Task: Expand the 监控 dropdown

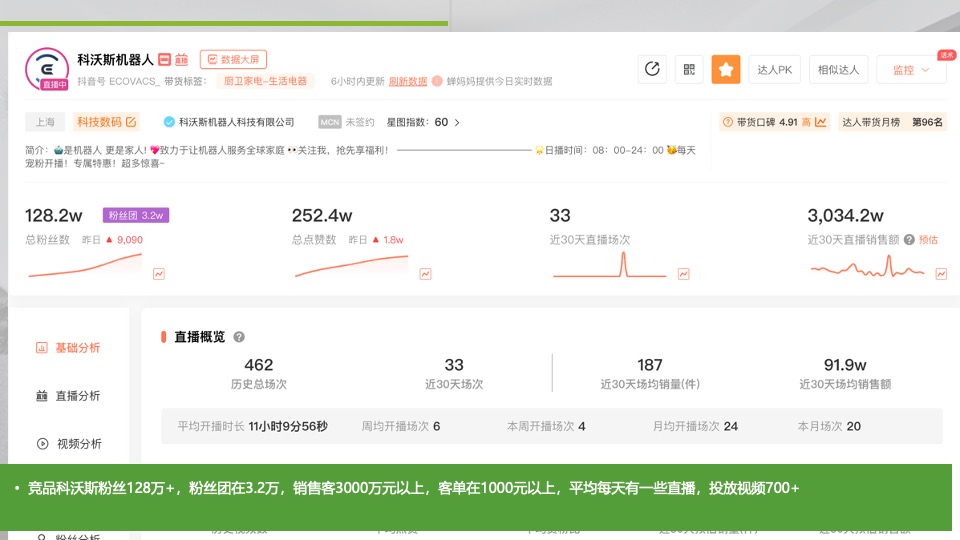Action: coord(911,69)
